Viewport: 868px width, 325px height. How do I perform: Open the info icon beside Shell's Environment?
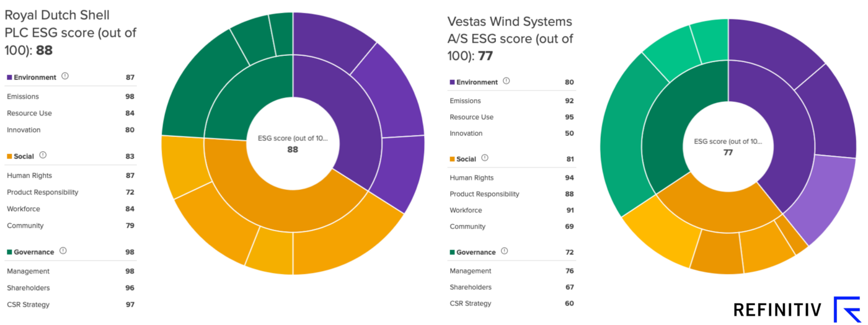65,77
